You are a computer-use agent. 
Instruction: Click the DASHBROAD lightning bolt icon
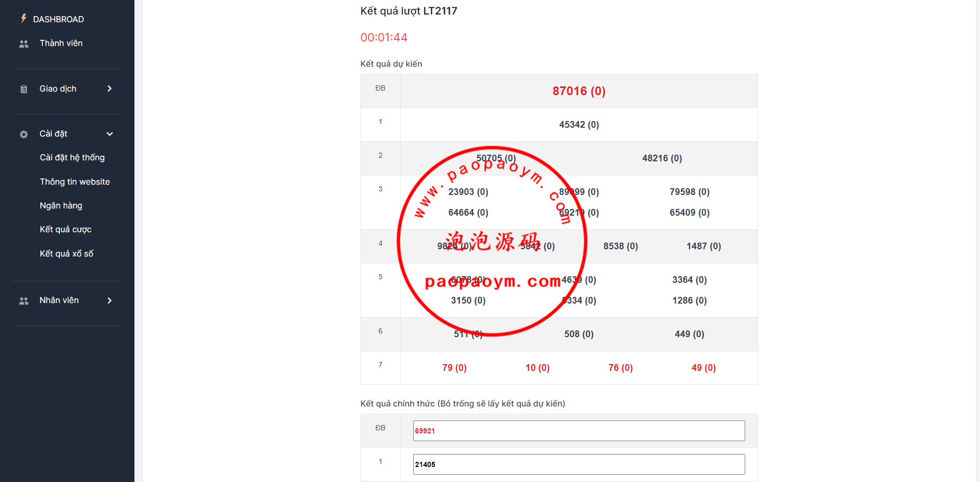coord(23,19)
